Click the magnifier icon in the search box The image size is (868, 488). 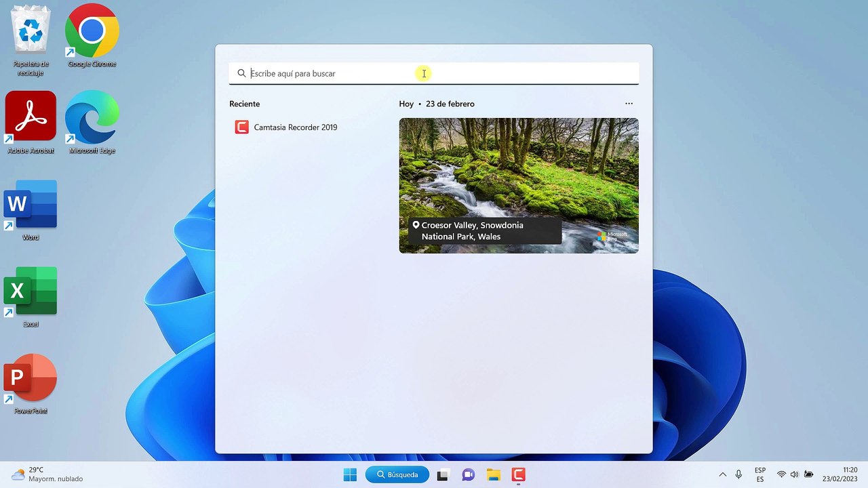coord(241,73)
